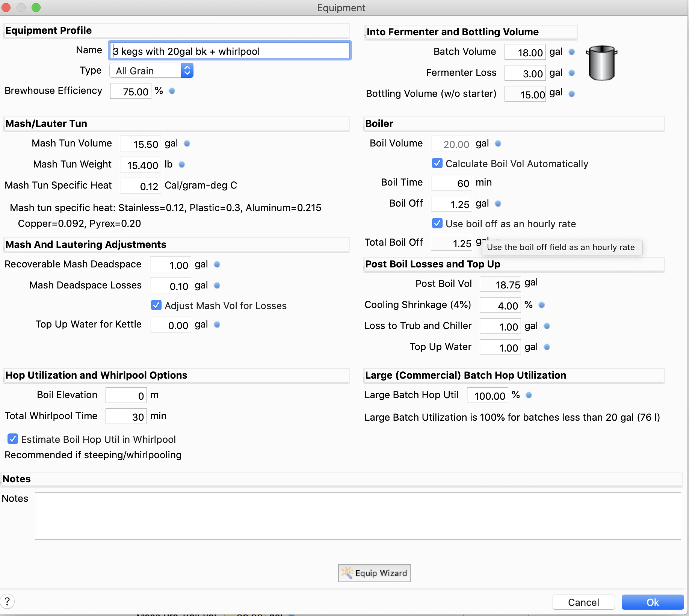Click the blue dot next to Mash Tun Volume

pyautogui.click(x=187, y=143)
